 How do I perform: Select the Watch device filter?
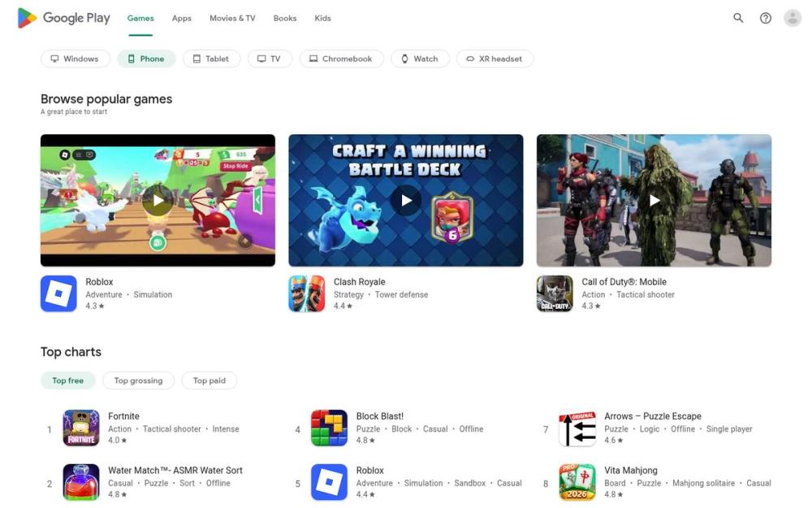tap(420, 59)
